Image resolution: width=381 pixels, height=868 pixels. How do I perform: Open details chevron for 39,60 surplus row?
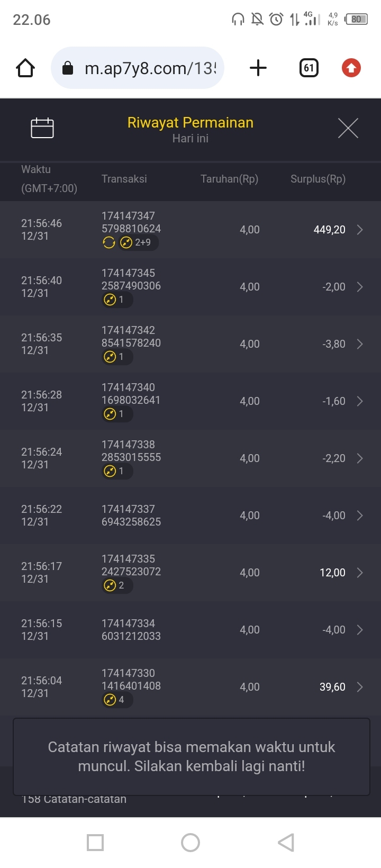coord(360,687)
